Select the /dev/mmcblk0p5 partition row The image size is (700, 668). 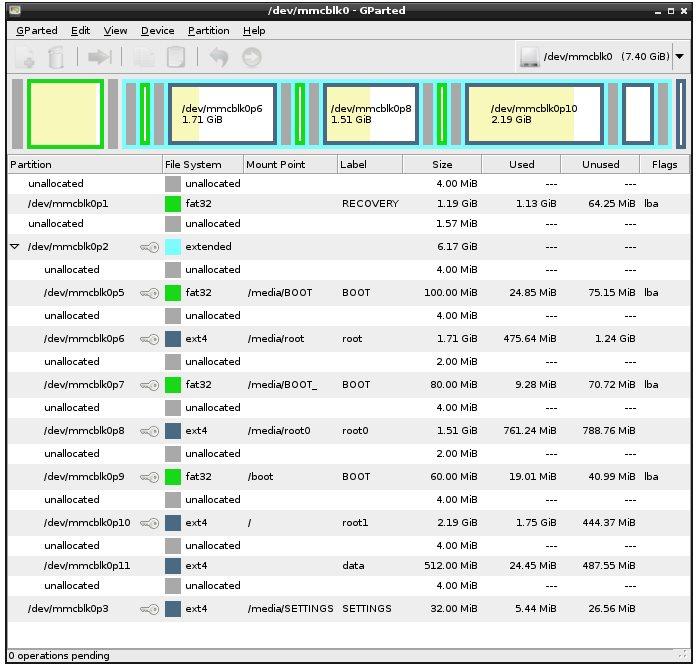[348, 293]
